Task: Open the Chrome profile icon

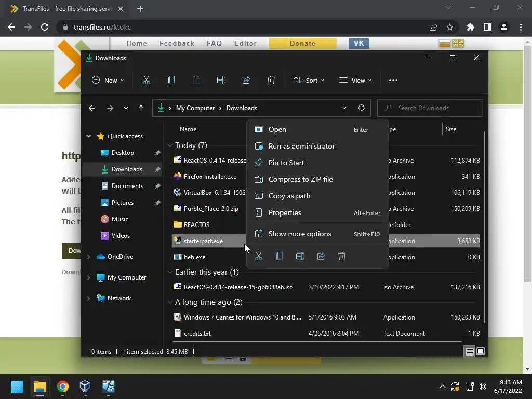Action: 503,27
